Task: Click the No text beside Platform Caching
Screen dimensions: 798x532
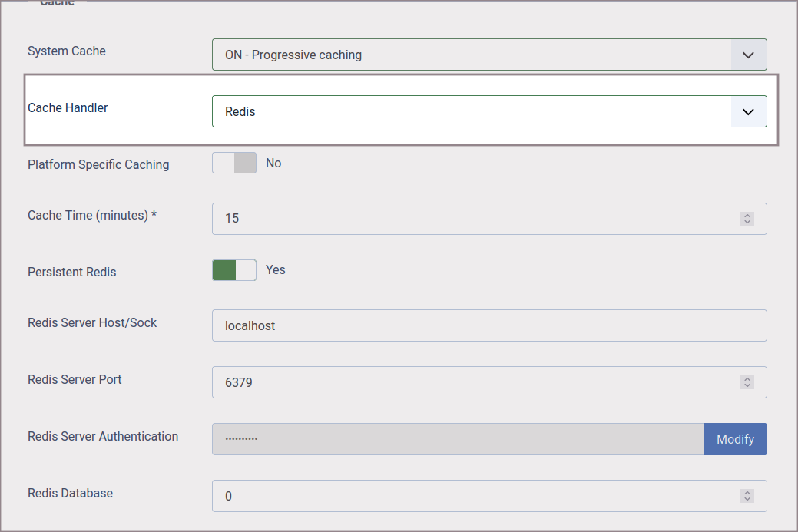Action: [x=273, y=163]
